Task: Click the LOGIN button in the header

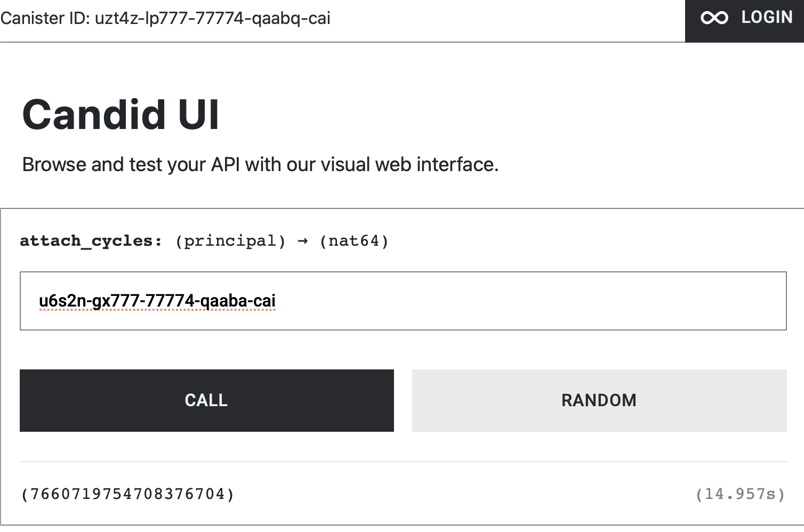Action: (x=766, y=18)
